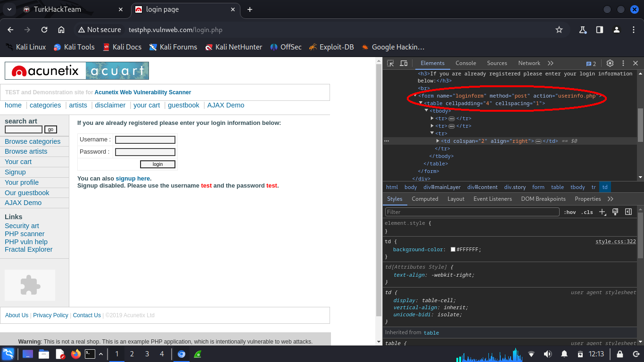This screenshot has width=644, height=362.
Task: Open the Kali application menu
Action: point(8,354)
